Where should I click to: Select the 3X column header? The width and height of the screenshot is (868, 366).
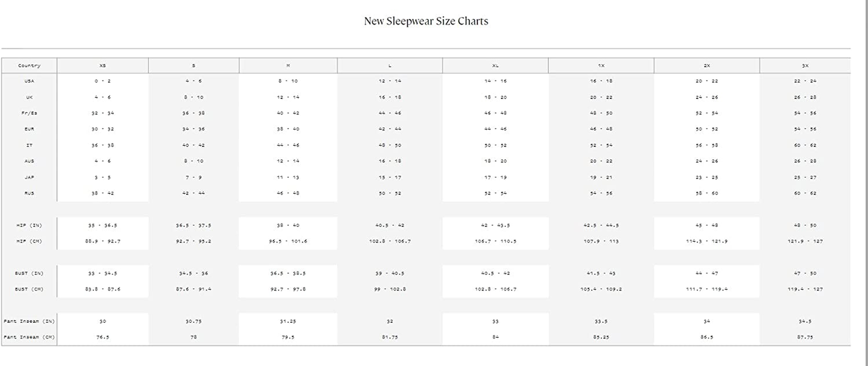click(805, 65)
